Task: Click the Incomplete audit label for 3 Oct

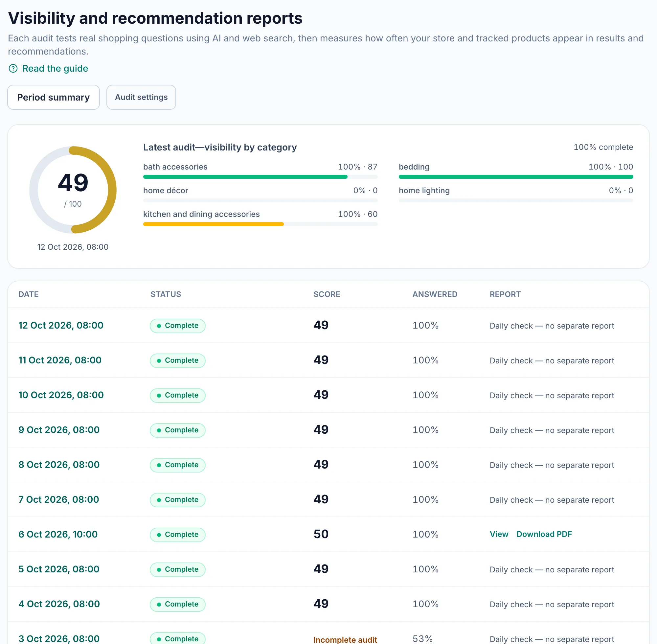Action: pyautogui.click(x=345, y=639)
